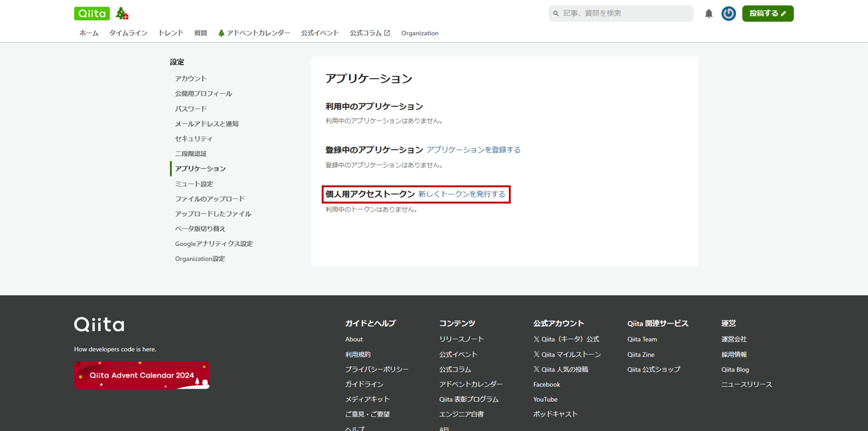Open the footer Qiita 公式ショップ link
The width and height of the screenshot is (868, 431).
click(654, 370)
